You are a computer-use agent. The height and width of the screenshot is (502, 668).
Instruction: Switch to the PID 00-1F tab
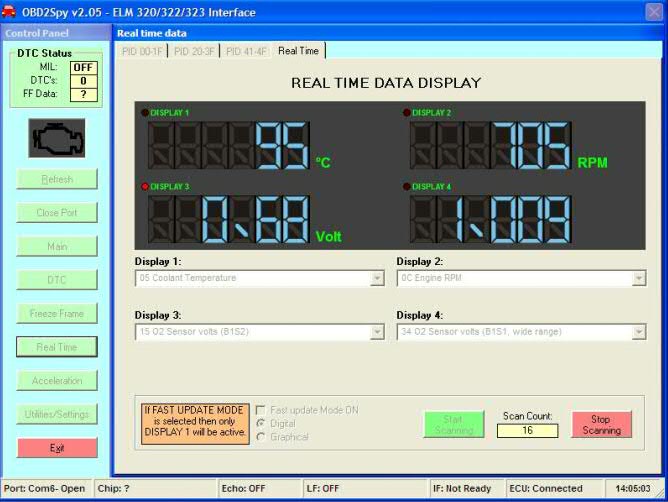tap(143, 51)
